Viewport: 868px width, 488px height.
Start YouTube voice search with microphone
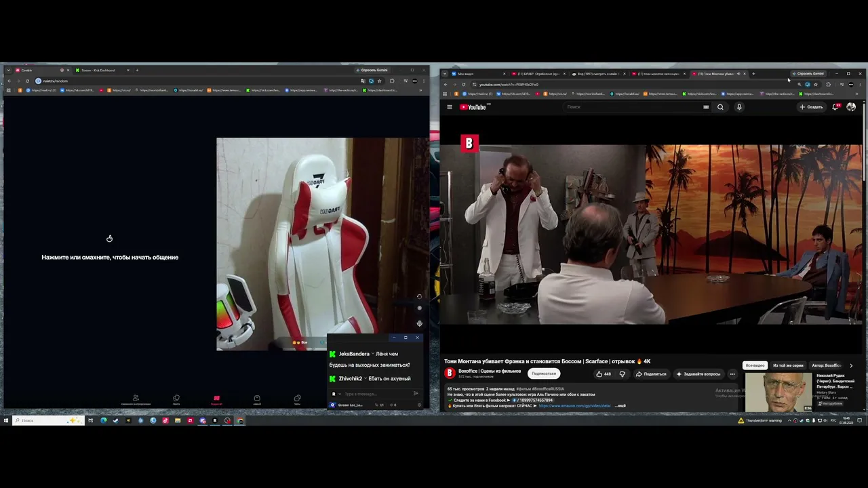pos(739,107)
